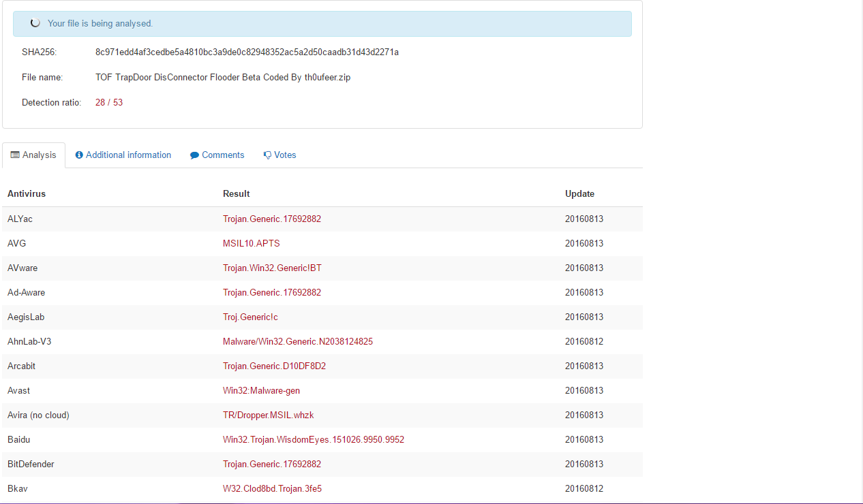Click the 'File name:' label
The height and width of the screenshot is (504, 863).
pyautogui.click(x=42, y=78)
